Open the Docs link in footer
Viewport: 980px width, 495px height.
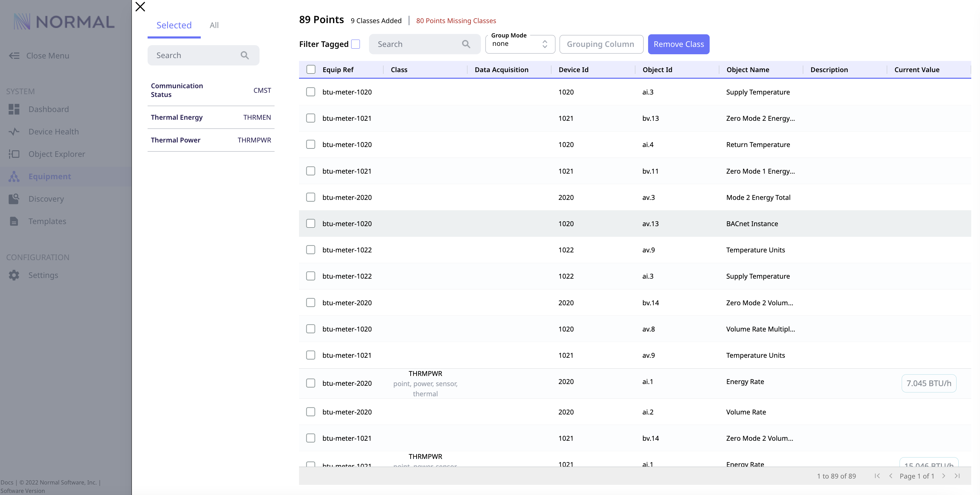pos(7,482)
